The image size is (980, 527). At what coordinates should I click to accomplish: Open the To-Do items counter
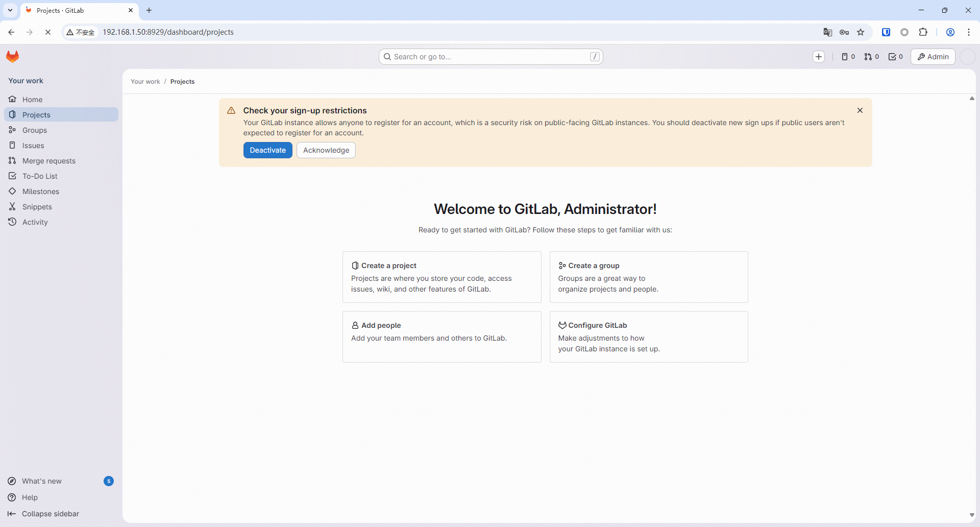pyautogui.click(x=896, y=57)
